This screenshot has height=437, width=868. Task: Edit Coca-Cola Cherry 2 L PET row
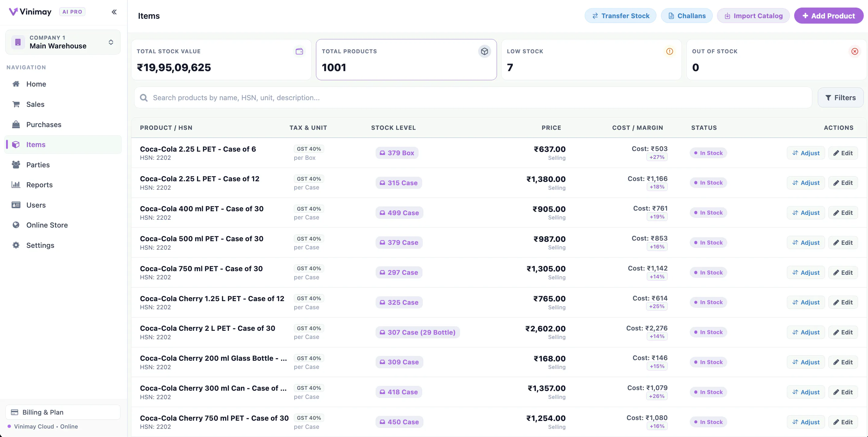pos(843,332)
